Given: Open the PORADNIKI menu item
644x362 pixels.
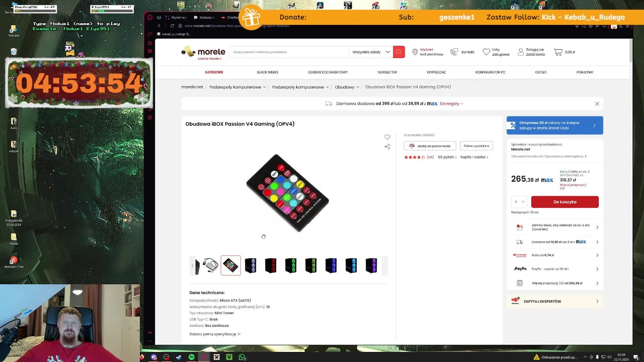Looking at the screenshot, I should (x=585, y=72).
